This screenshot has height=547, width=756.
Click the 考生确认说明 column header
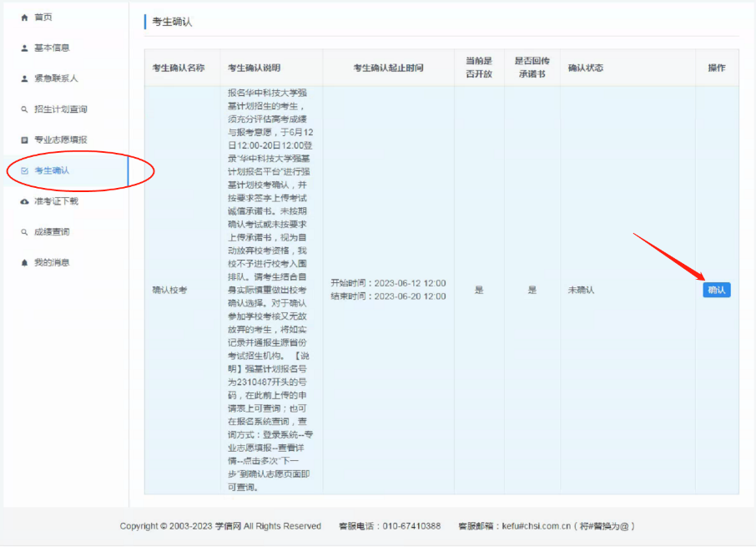(x=255, y=68)
